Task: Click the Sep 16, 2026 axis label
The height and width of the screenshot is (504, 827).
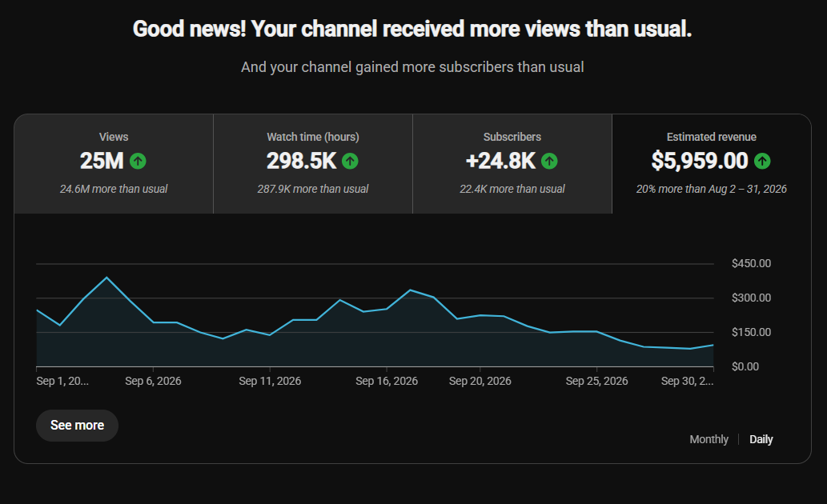Action: 387,381
